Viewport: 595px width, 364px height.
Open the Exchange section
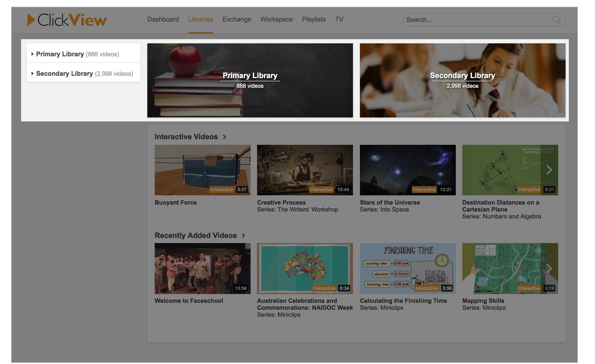coord(237,19)
